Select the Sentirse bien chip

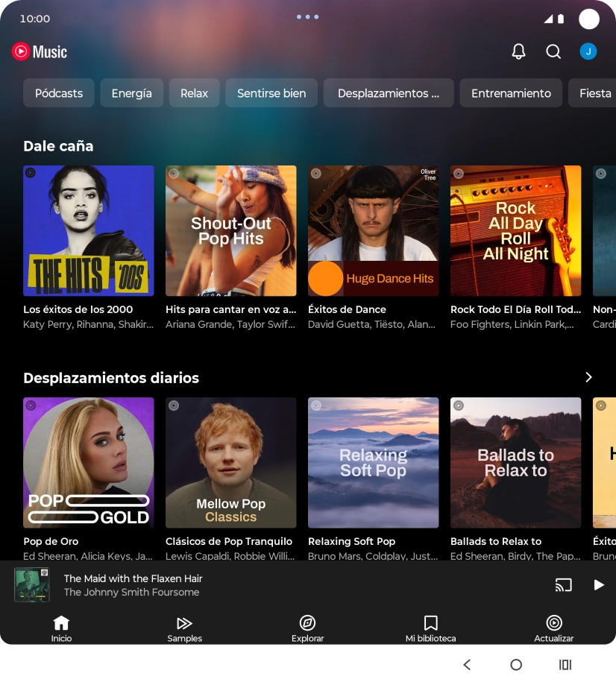pos(271,93)
